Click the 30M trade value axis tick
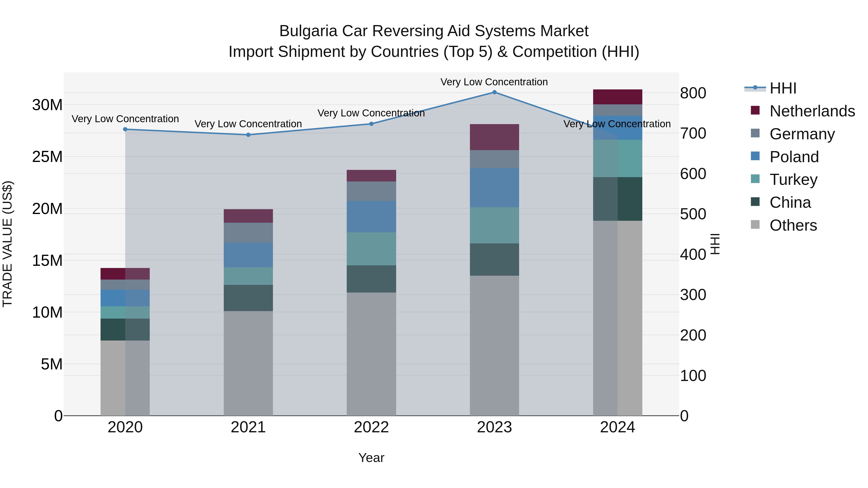Screen dimensions: 868x488 click(47, 105)
